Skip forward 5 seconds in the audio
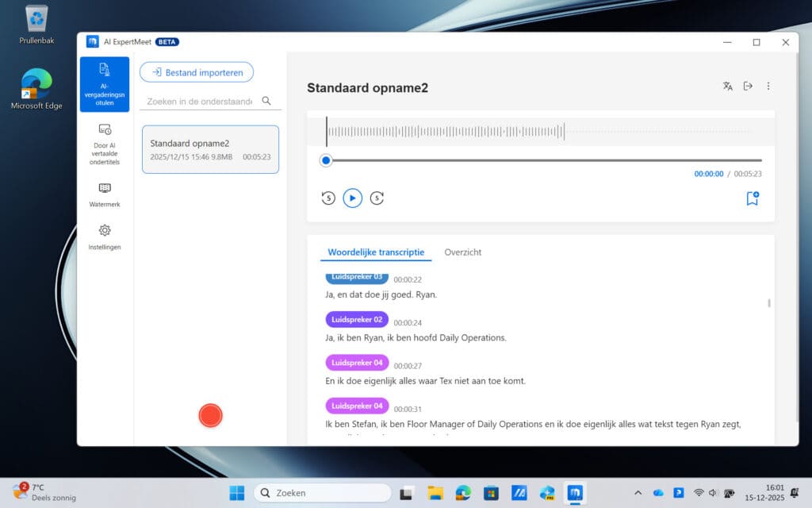Screen dimensions: 812x508 tap(377, 198)
